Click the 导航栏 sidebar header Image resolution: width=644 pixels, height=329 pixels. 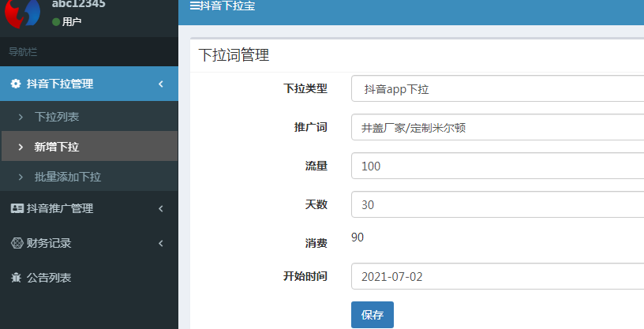23,52
